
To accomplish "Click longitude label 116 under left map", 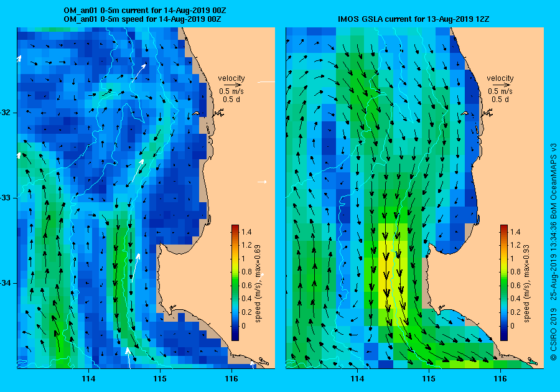I will point(231,379).
